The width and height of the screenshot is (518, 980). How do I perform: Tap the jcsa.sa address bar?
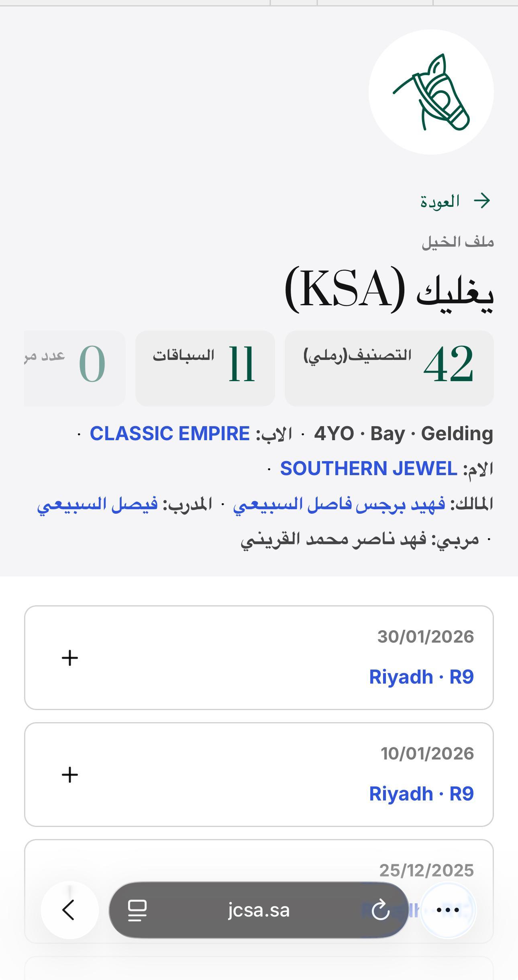tap(259, 910)
